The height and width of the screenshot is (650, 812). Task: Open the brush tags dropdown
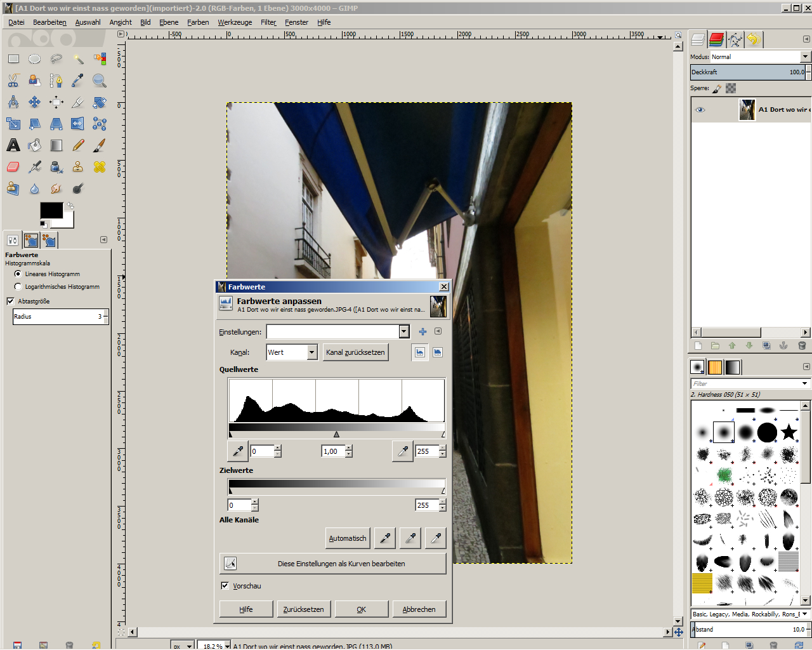point(804,614)
